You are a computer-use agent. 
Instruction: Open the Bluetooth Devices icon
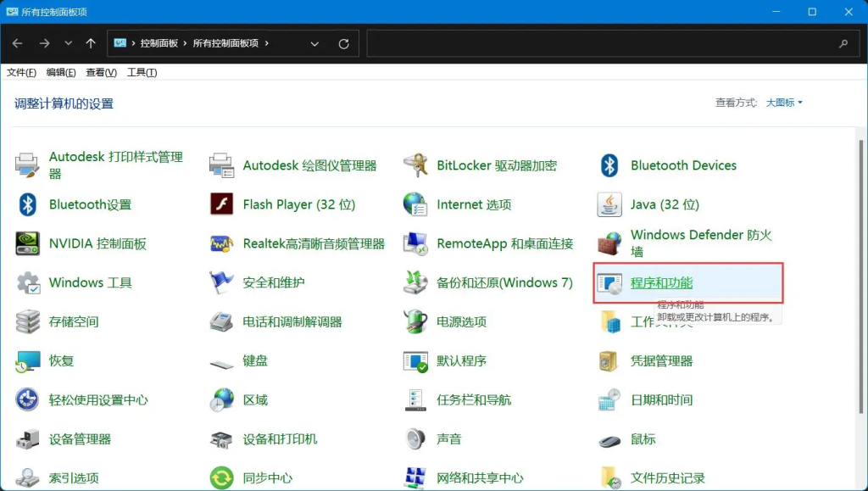point(609,165)
